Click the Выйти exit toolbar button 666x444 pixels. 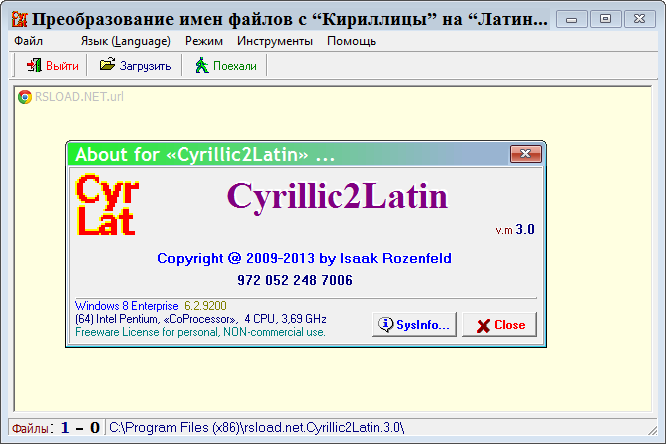[52, 66]
